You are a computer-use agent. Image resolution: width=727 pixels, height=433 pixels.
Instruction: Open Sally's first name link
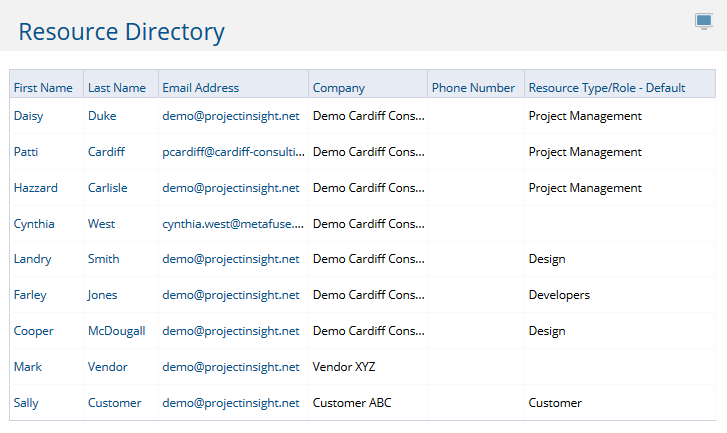26,403
